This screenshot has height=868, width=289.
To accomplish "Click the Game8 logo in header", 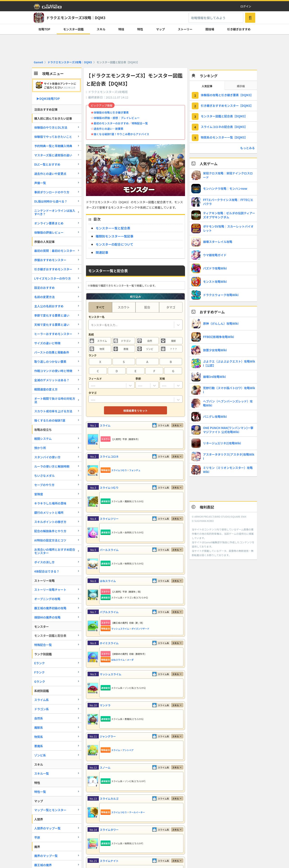I will pos(48,6).
